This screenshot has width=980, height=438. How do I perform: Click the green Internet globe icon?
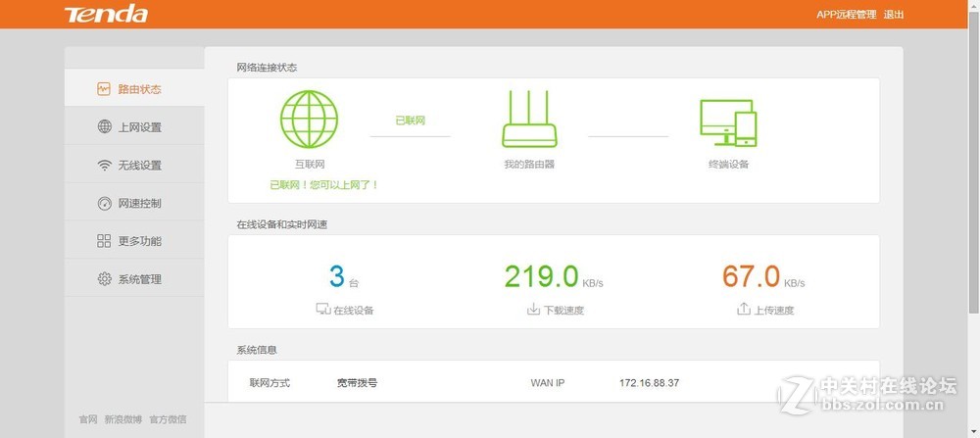pos(309,119)
